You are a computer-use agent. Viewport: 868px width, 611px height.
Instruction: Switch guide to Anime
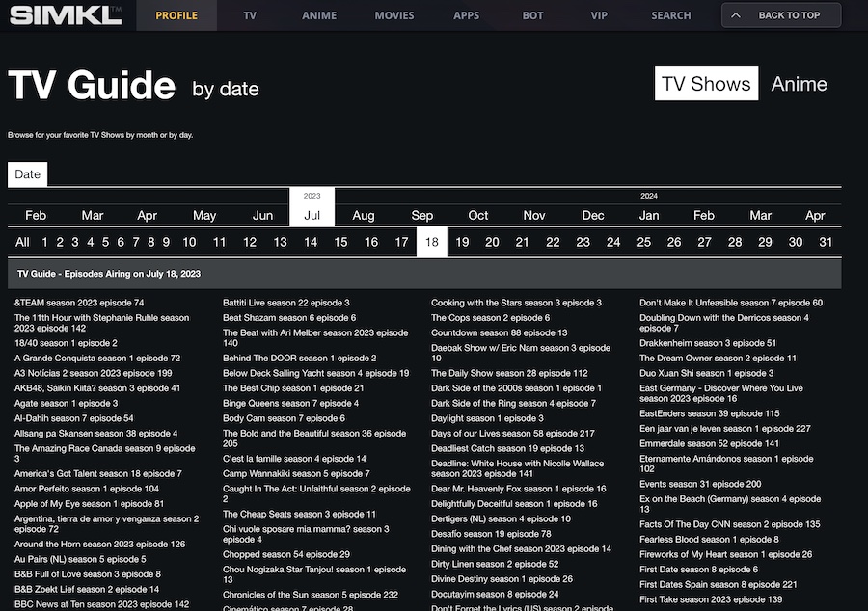pos(799,84)
